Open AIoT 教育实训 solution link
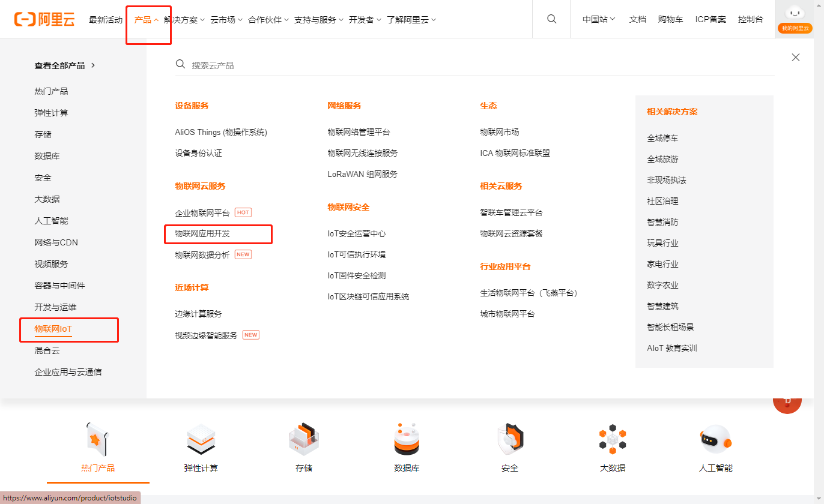This screenshot has height=504, width=824. click(672, 348)
